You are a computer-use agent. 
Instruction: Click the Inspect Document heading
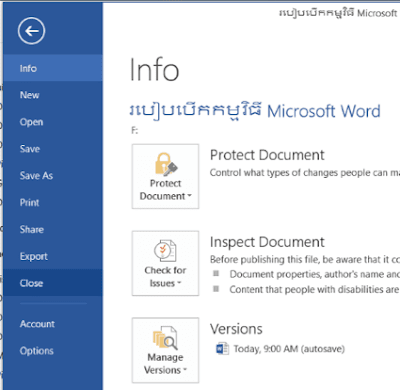(x=267, y=242)
